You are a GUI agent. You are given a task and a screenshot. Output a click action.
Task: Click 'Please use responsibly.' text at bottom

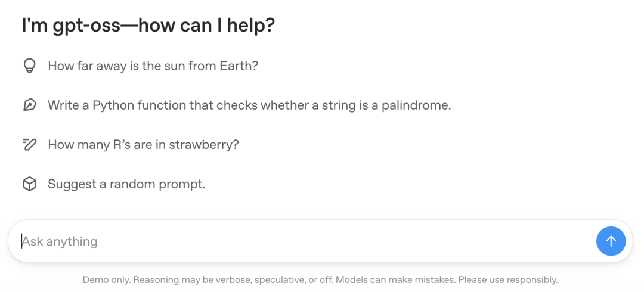pyautogui.click(x=508, y=280)
